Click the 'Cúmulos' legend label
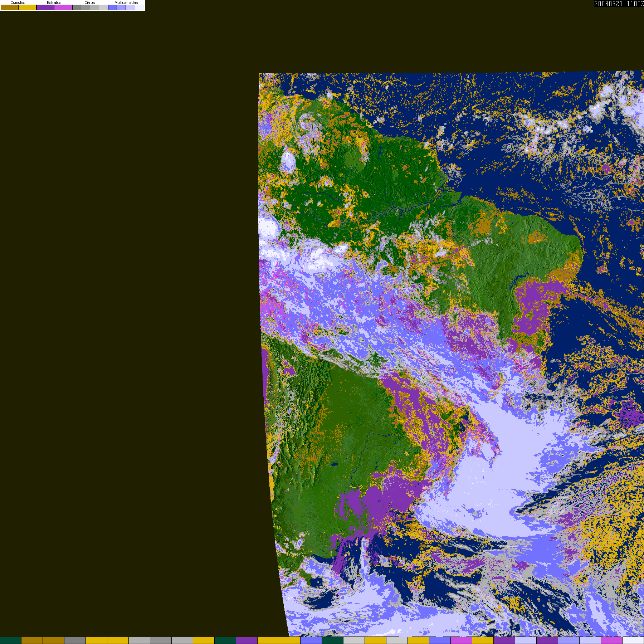Viewport: 644px width, 644px height. 18,3
